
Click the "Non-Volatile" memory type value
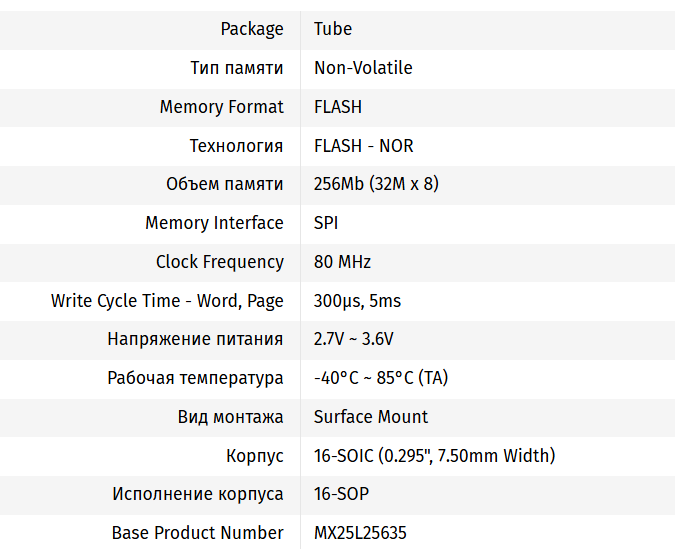(x=363, y=68)
